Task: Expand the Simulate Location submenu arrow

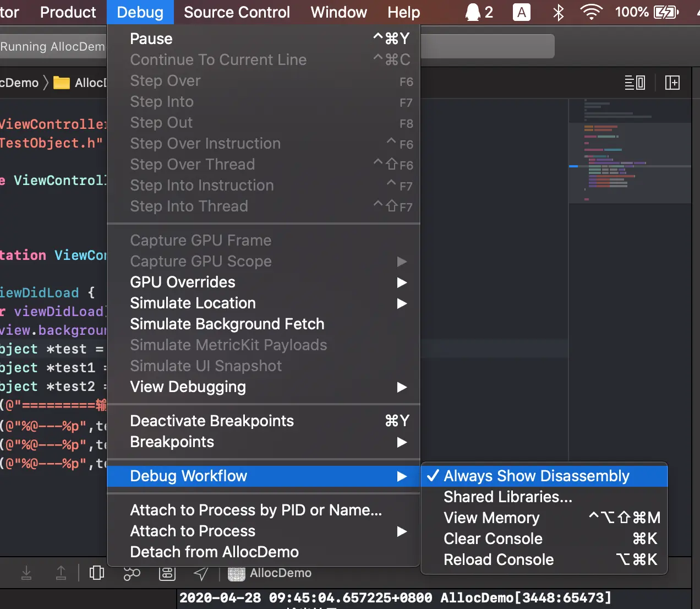Action: tap(402, 303)
